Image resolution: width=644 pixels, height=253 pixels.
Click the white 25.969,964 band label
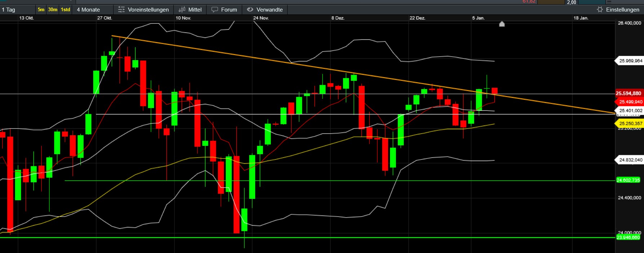(x=630, y=61)
